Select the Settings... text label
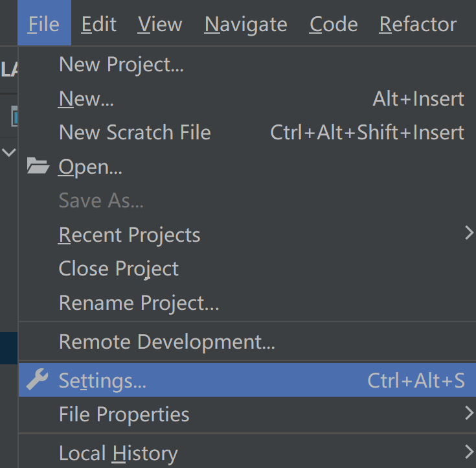 [x=102, y=380]
